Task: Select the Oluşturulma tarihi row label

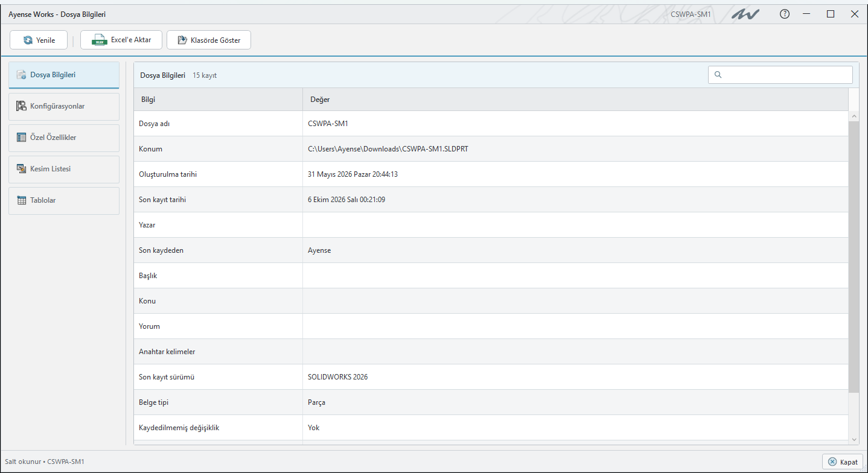Action: [168, 174]
